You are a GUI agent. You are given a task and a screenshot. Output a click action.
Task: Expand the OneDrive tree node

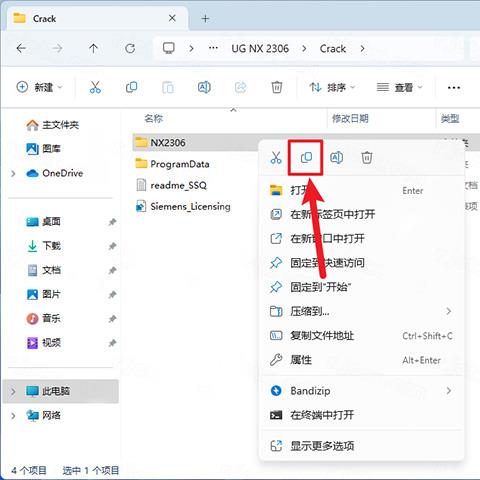[x=13, y=174]
